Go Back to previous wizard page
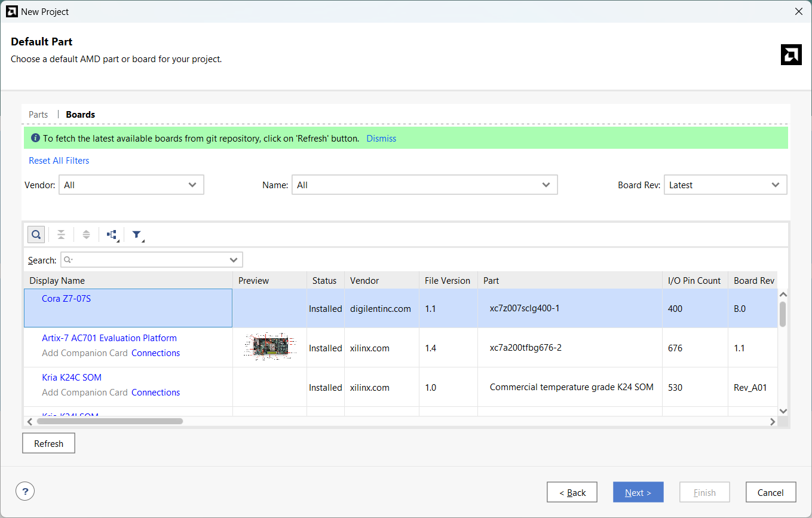Image resolution: width=812 pixels, height=518 pixels. tap(572, 492)
